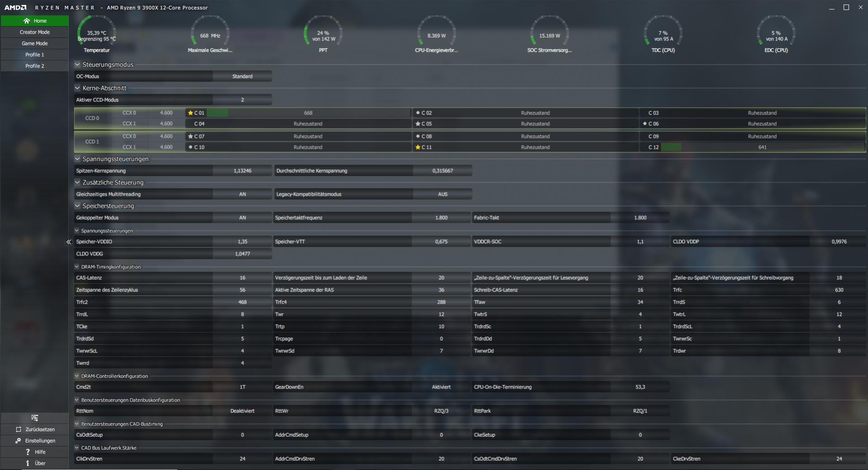
Task: Click the EDC (CPU) gauge
Action: pos(776,34)
